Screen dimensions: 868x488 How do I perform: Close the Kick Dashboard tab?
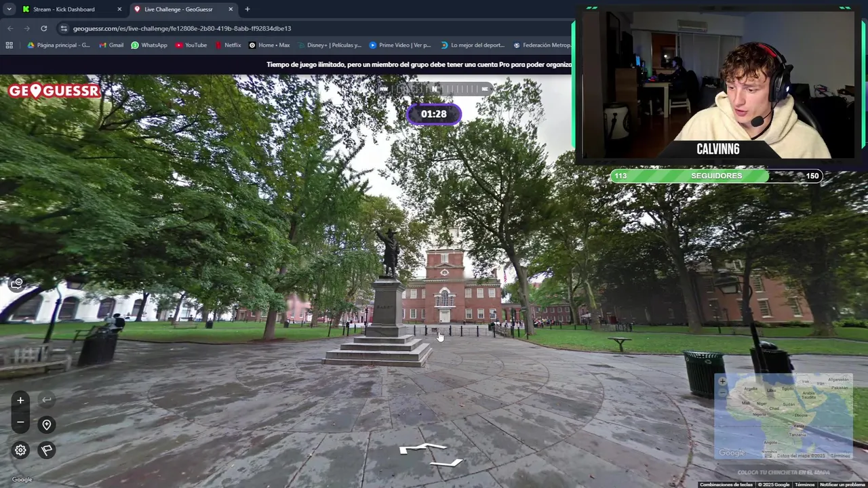pos(119,9)
